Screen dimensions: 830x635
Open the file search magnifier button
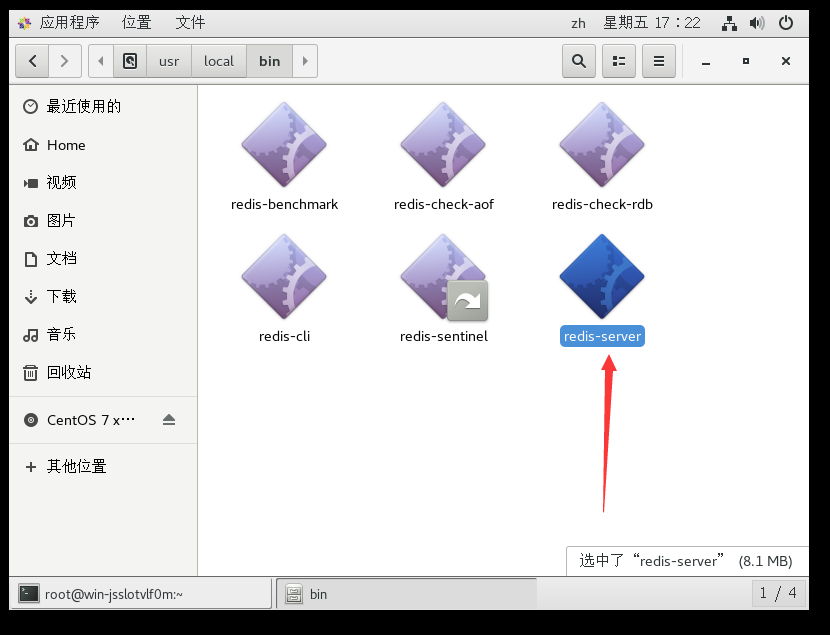(x=579, y=61)
